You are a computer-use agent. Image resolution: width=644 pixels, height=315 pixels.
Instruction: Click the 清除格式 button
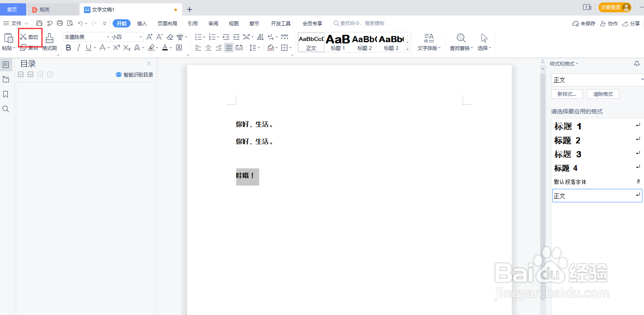(603, 94)
